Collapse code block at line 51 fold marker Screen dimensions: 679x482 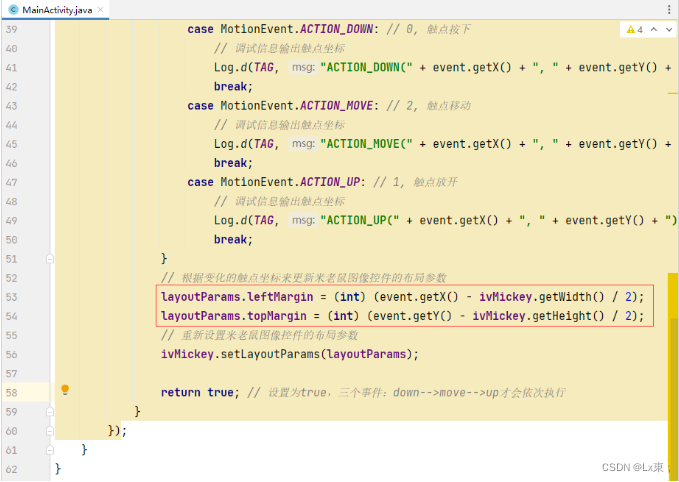pyautogui.click(x=50, y=259)
